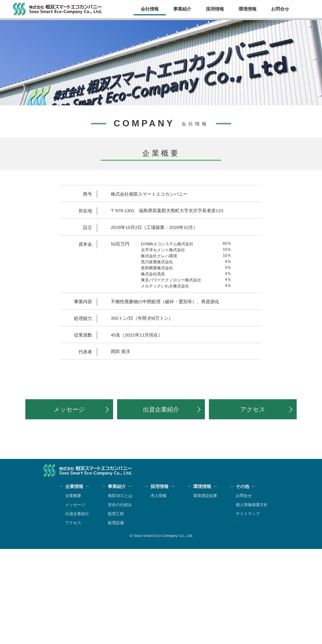Viewport: 322px width, 644px height.
Task: Open footer link サイトマップ
Action: pyautogui.click(x=248, y=514)
